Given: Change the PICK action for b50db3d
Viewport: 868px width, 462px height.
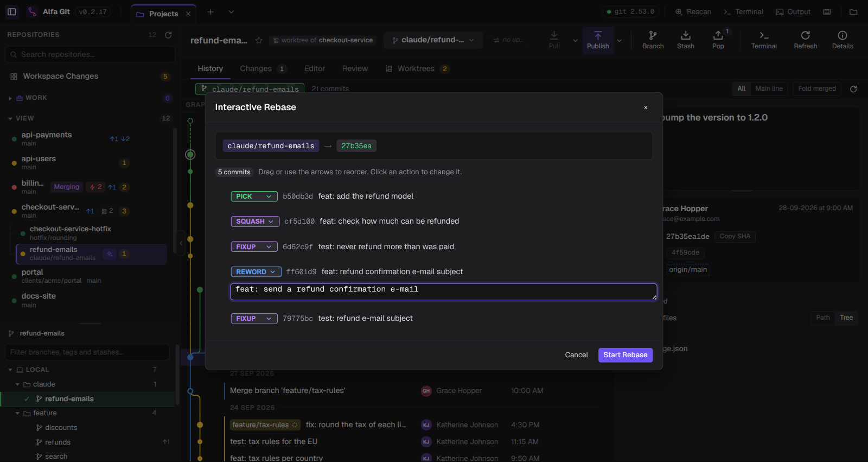Looking at the screenshot, I should (254, 197).
